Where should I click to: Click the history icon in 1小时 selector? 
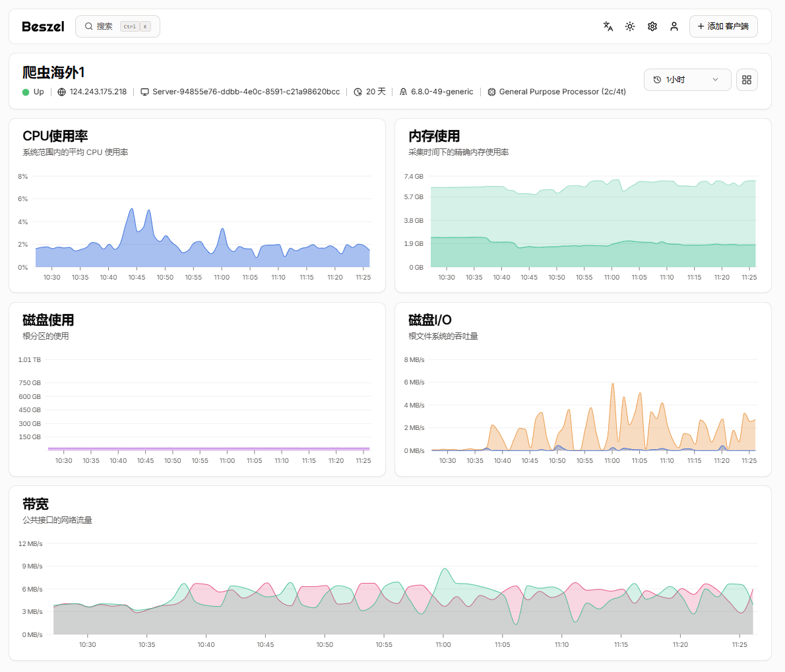[x=657, y=80]
